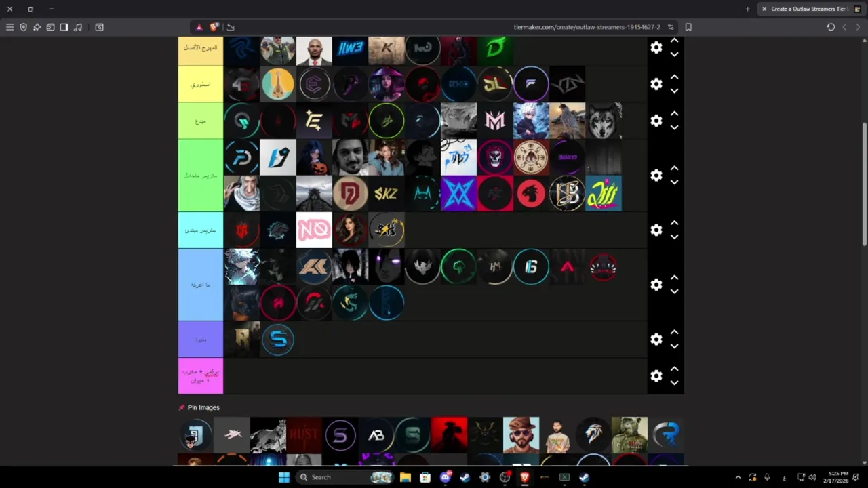Click the Pin Images label

[203, 407]
